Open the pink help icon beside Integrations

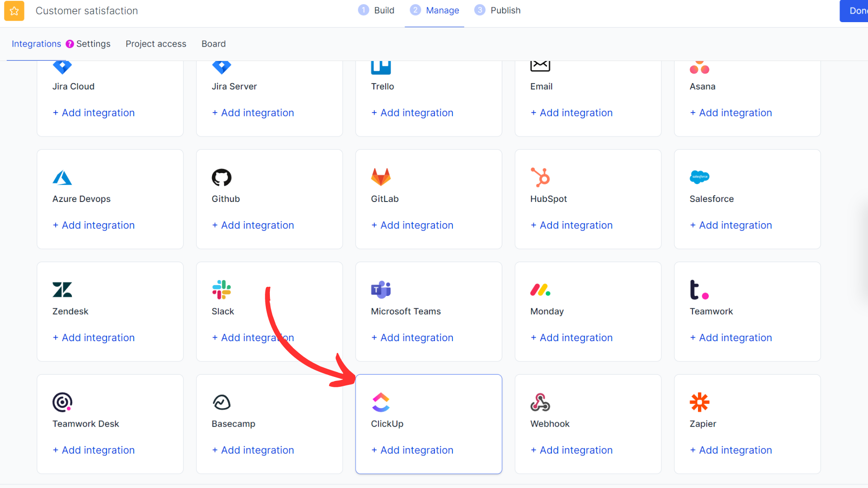point(70,44)
